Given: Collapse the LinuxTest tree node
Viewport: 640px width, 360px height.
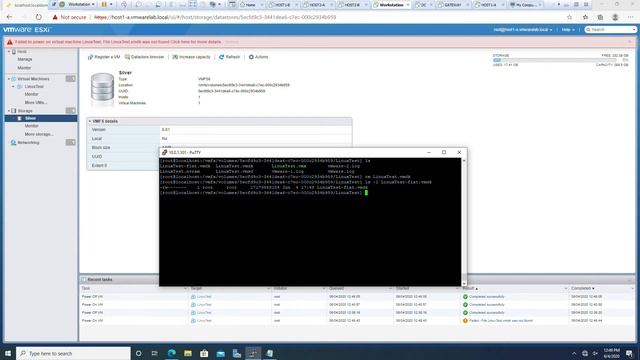Looking at the screenshot, I should [13, 87].
